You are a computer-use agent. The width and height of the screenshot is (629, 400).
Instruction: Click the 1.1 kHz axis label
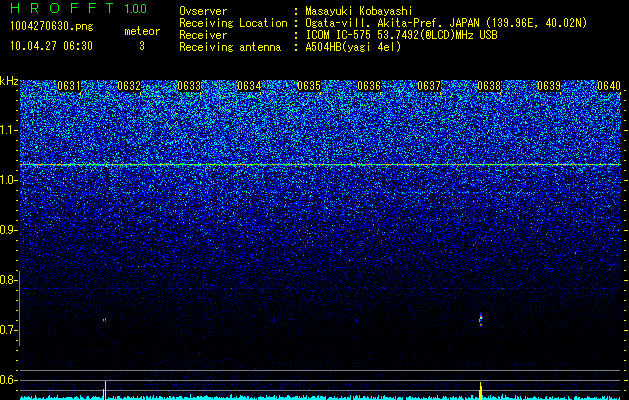tap(9, 130)
